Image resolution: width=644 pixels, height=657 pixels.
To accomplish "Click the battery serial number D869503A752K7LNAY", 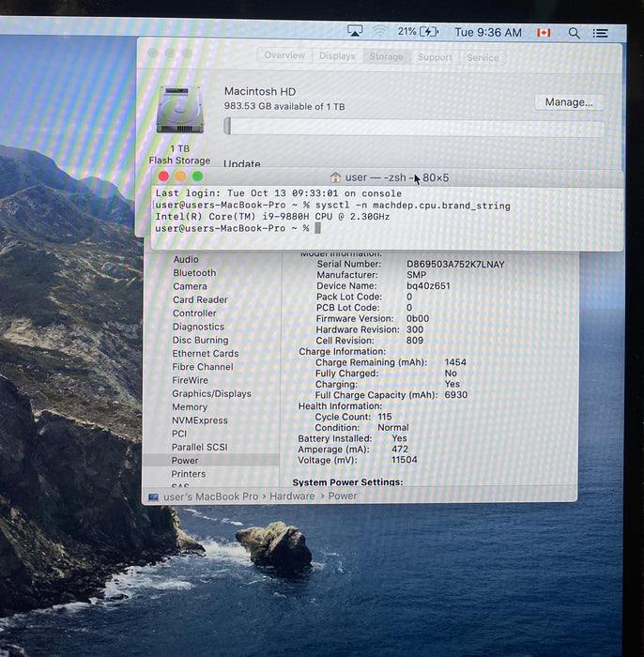I will tap(455, 265).
